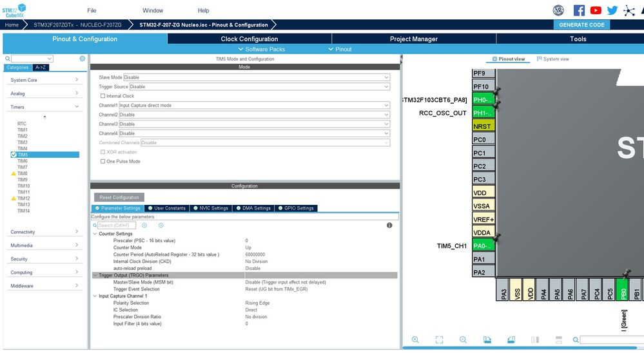Open the Help menu

coord(203,11)
